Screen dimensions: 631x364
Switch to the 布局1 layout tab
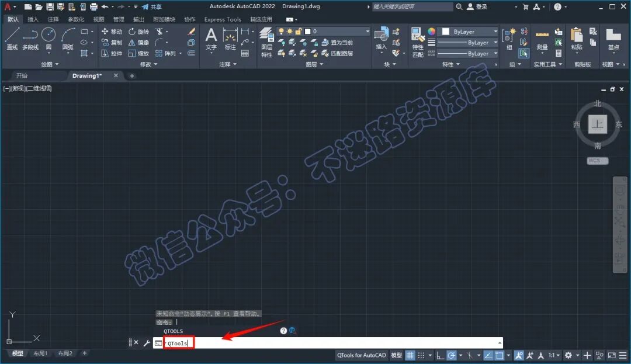pos(40,353)
